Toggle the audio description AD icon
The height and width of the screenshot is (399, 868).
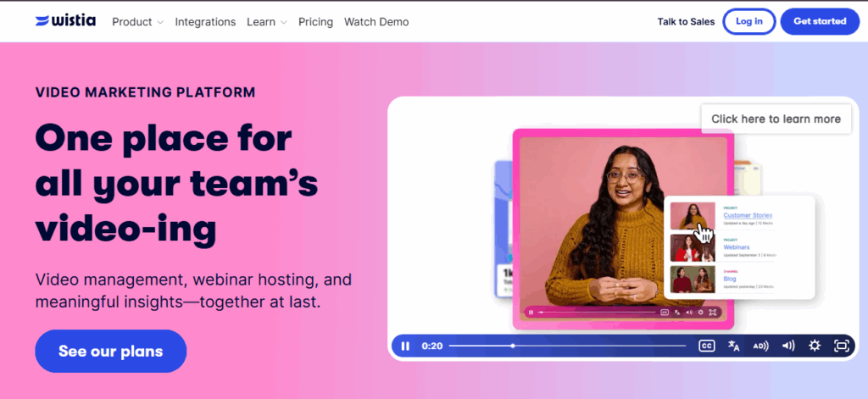pyautogui.click(x=760, y=346)
